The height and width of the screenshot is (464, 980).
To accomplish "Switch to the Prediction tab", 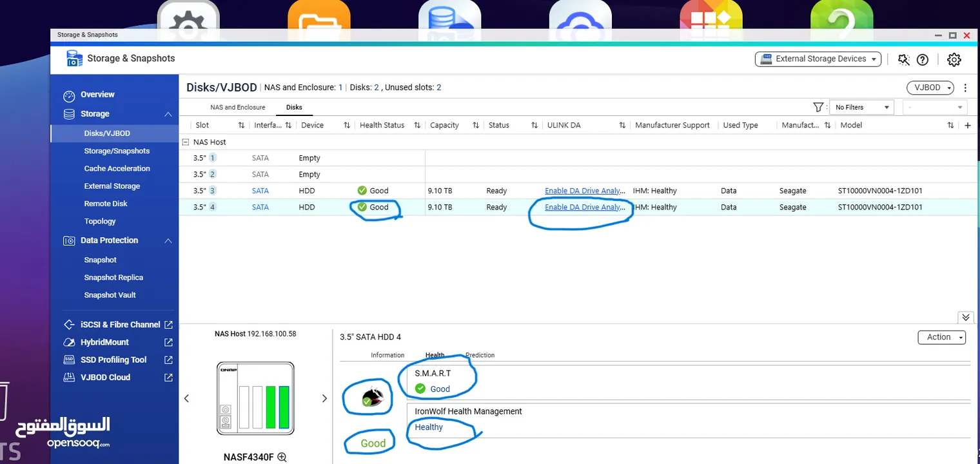I will coord(480,355).
